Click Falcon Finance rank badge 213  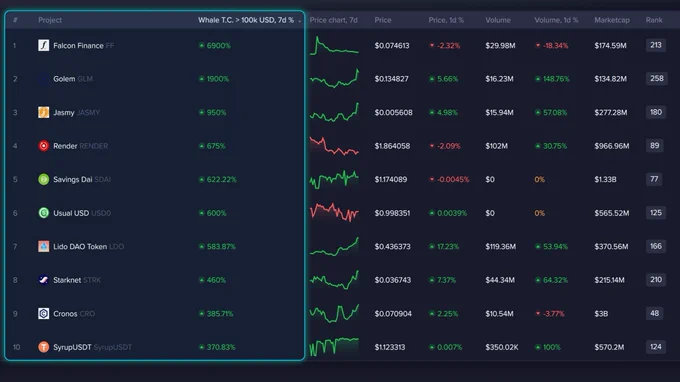(x=656, y=45)
